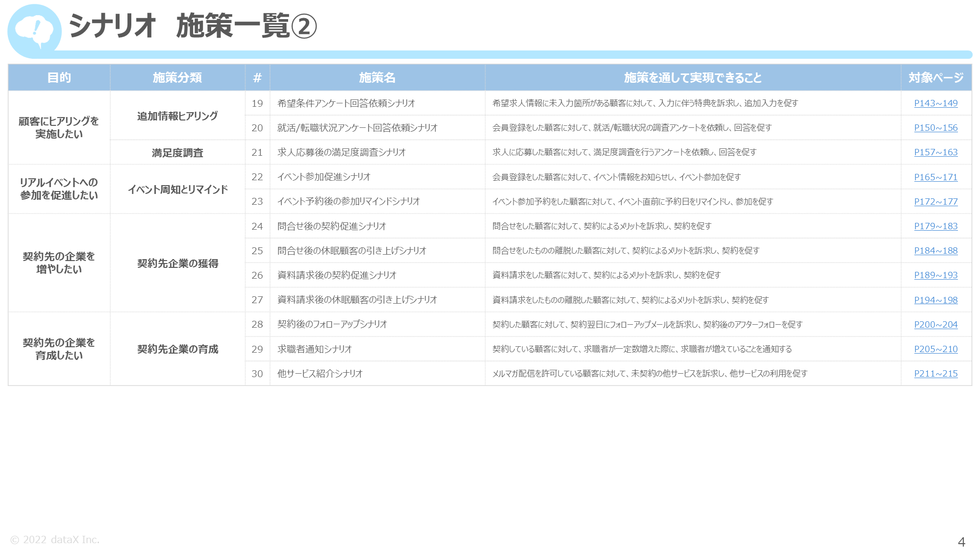Select イベント周知とリマインド category cell

[177, 189]
